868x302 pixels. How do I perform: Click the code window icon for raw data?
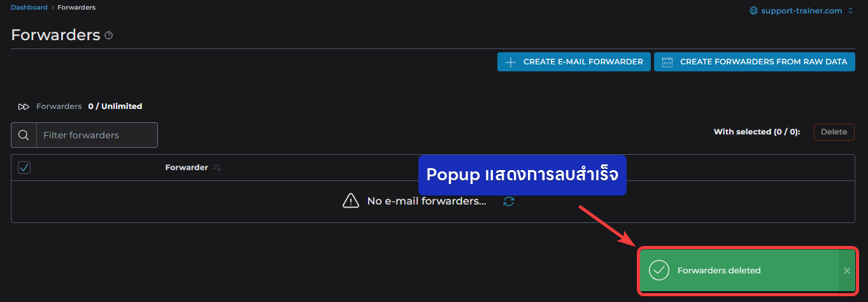tap(667, 62)
